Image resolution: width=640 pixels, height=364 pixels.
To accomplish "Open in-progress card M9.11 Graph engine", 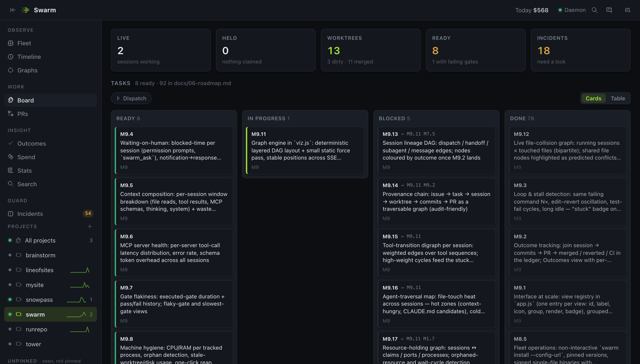I will 305,150.
